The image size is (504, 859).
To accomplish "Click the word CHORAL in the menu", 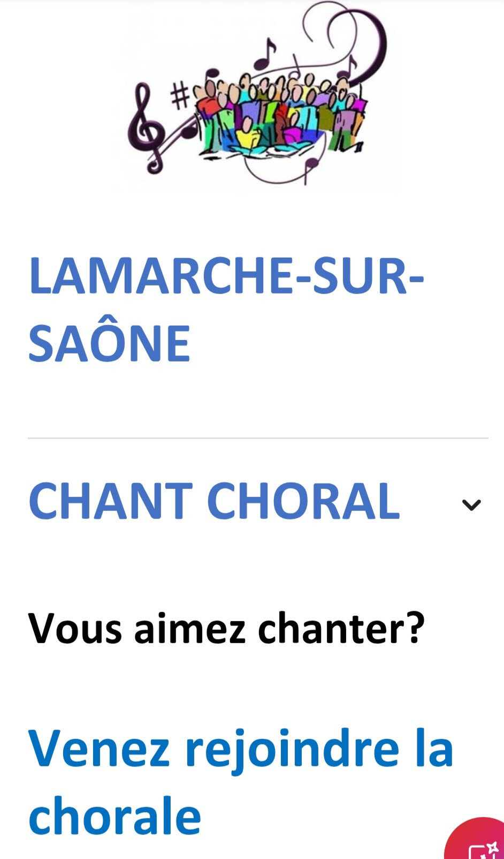I will click(x=303, y=501).
